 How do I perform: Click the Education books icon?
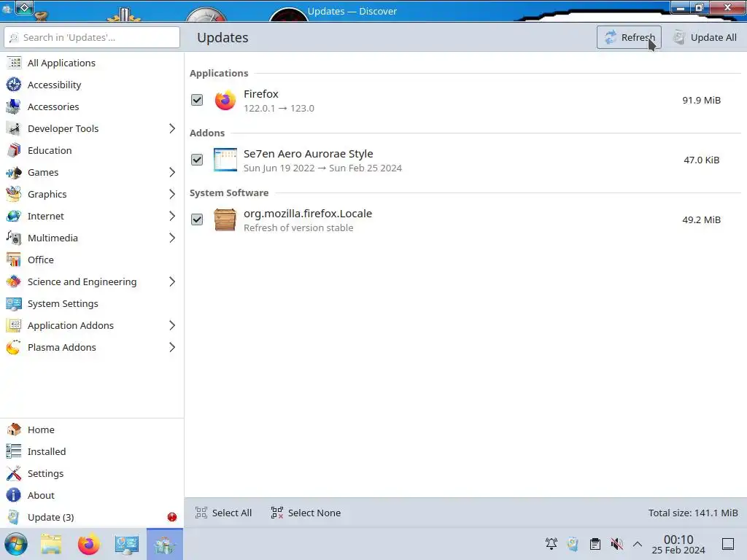14,150
